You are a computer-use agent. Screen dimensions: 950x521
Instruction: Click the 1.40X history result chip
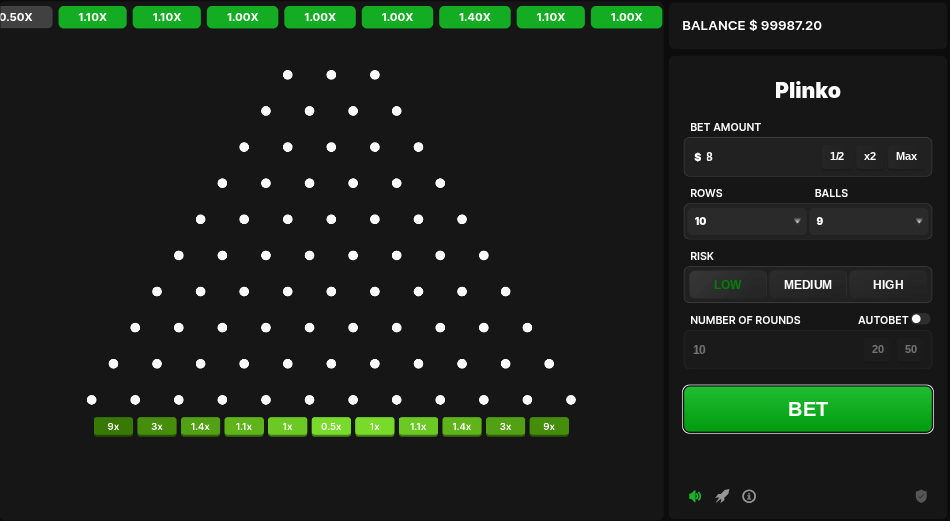pos(475,17)
